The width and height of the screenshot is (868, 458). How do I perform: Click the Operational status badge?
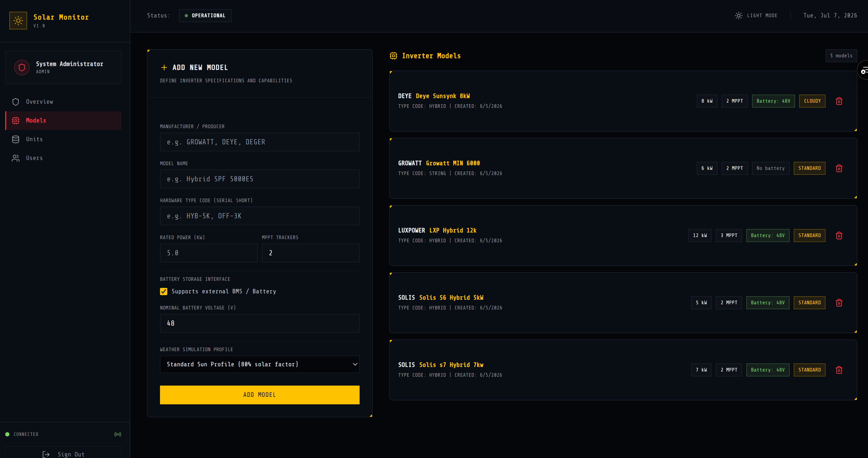tap(205, 15)
